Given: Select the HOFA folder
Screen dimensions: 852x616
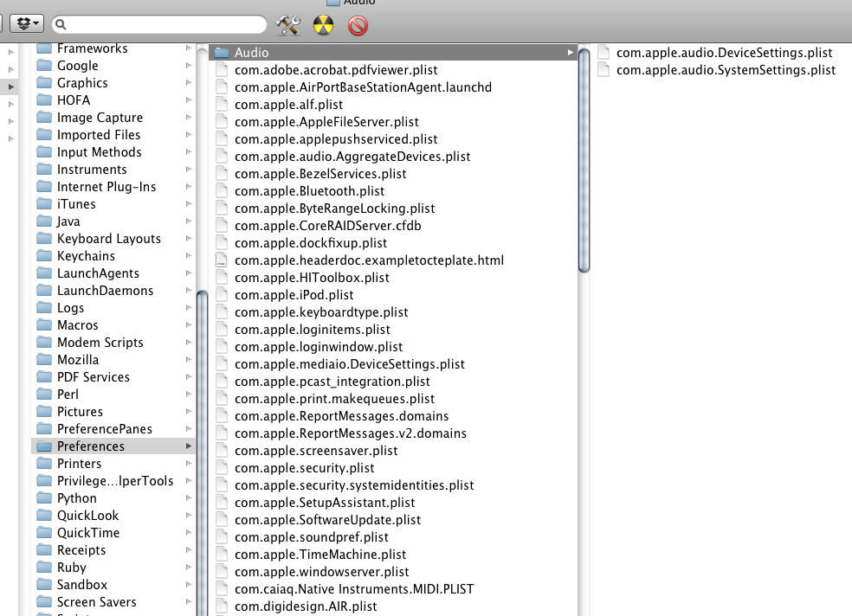Looking at the screenshot, I should tap(113, 100).
